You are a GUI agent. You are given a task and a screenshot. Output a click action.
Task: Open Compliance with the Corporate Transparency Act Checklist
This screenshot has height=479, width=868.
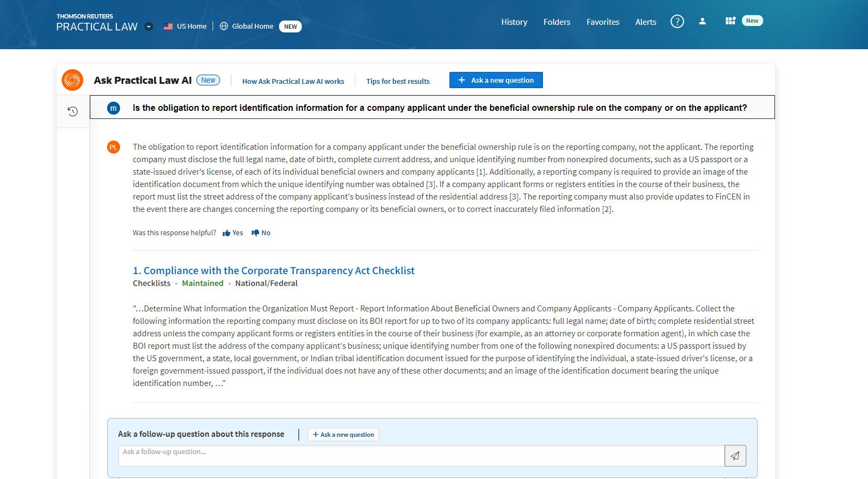(x=274, y=270)
